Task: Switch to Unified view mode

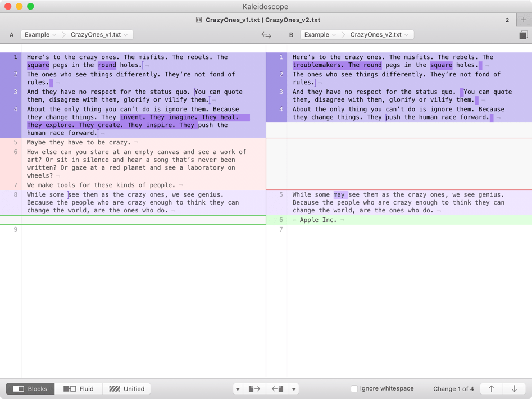Action: (127, 389)
